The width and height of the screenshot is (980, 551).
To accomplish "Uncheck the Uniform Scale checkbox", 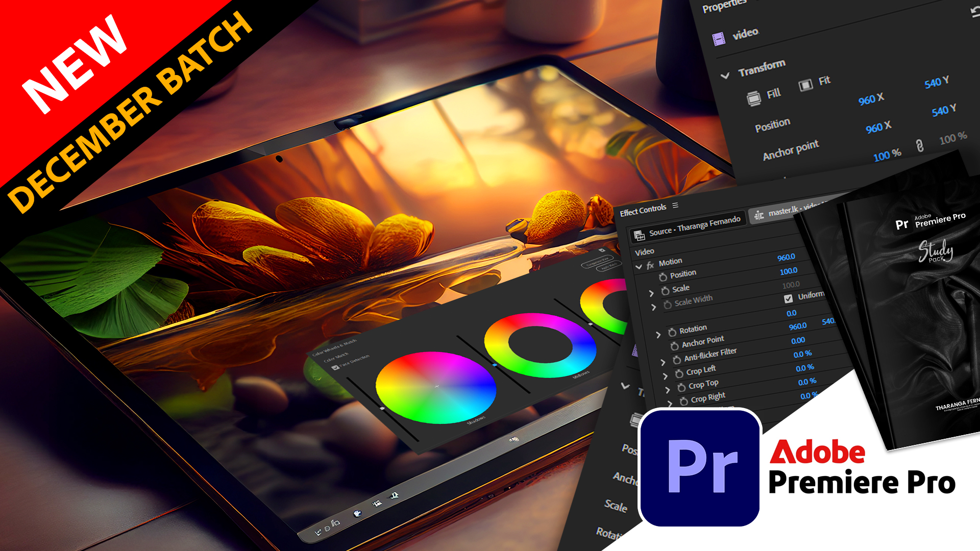I will 788,298.
